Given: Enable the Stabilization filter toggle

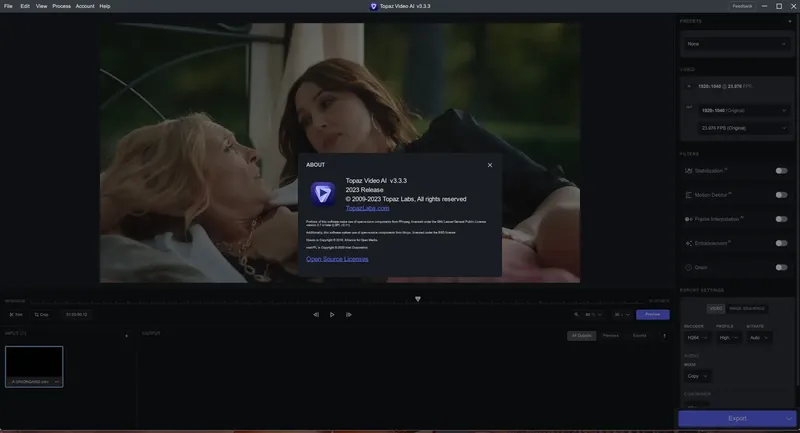Looking at the screenshot, I should tap(781, 171).
